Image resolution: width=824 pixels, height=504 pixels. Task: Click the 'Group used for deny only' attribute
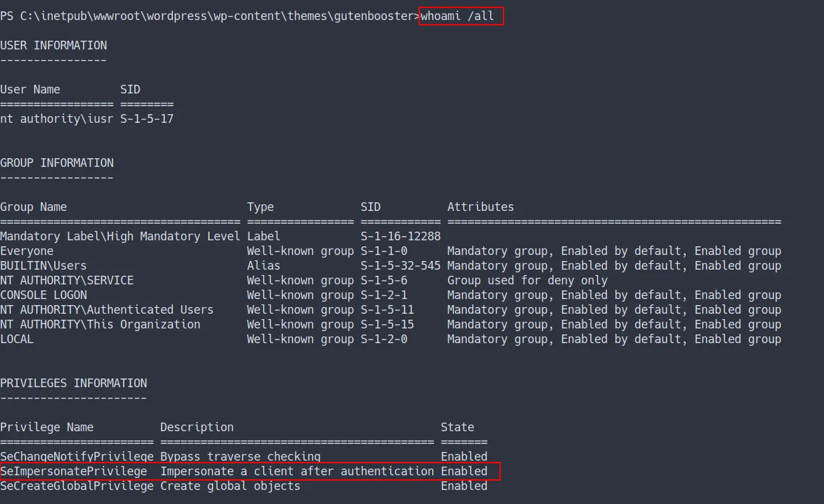pyautogui.click(x=528, y=280)
